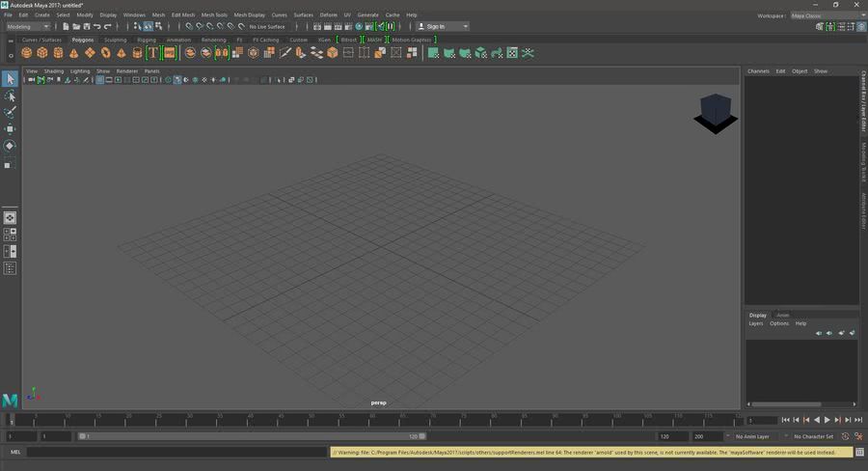Image resolution: width=868 pixels, height=471 pixels.
Task: Click the polygon Type text shelf icon
Action: [x=152, y=53]
